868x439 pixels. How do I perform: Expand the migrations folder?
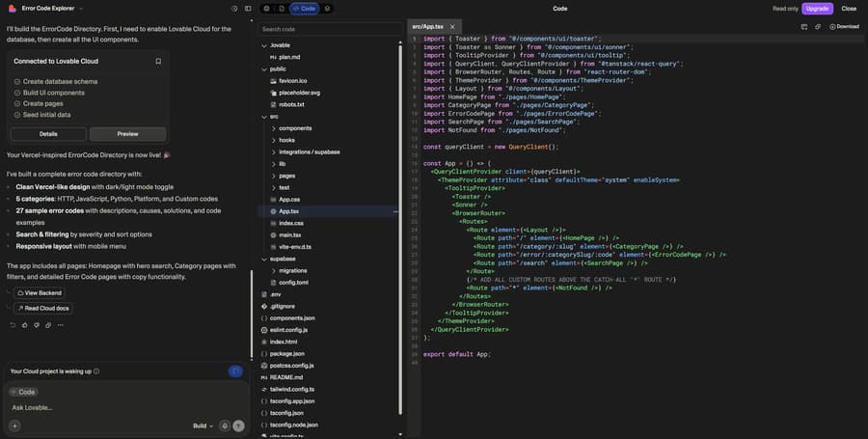click(x=288, y=271)
